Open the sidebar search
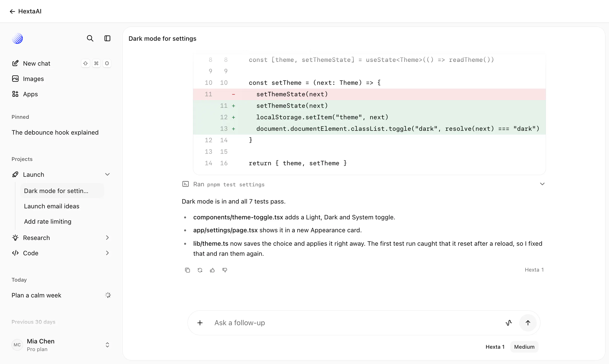The width and height of the screenshot is (609, 364). pyautogui.click(x=90, y=39)
